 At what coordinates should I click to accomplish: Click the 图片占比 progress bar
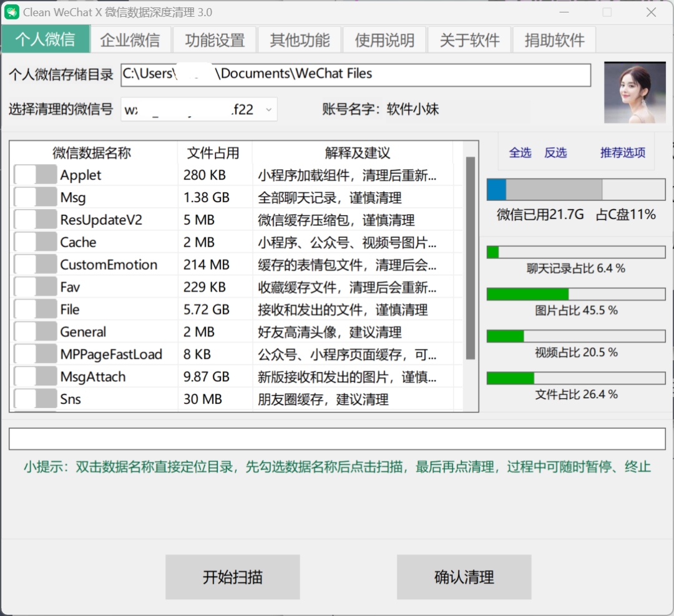pos(576,294)
